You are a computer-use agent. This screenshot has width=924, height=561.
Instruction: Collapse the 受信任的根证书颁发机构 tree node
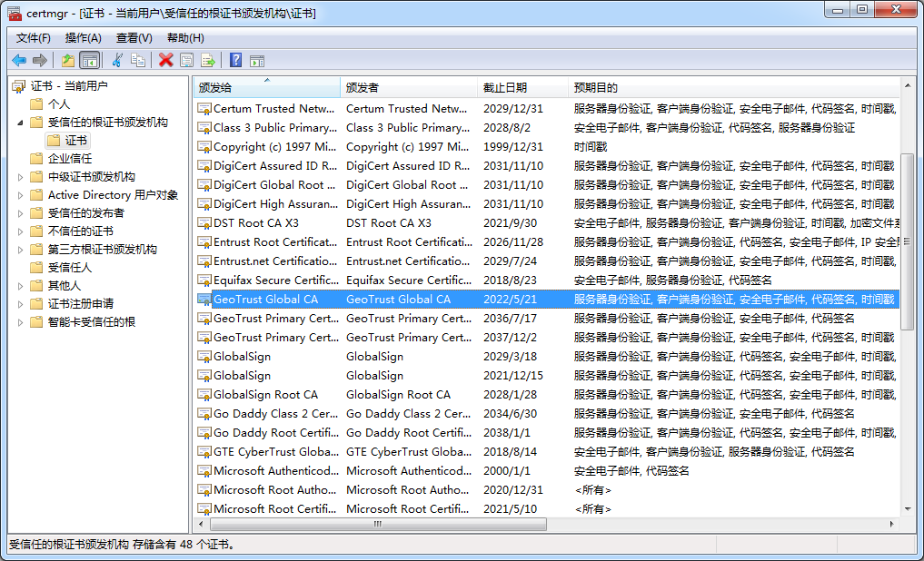pyautogui.click(x=21, y=123)
